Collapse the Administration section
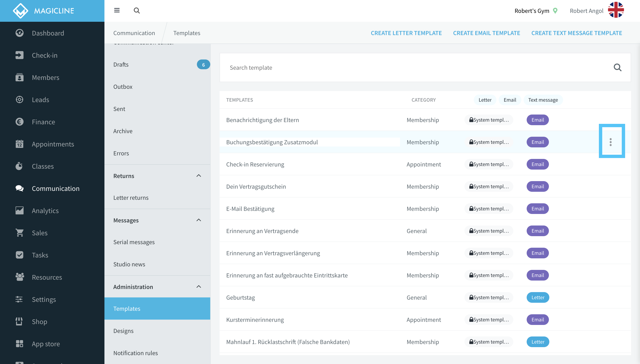Viewport: 640px width, 364px height. pos(199,287)
